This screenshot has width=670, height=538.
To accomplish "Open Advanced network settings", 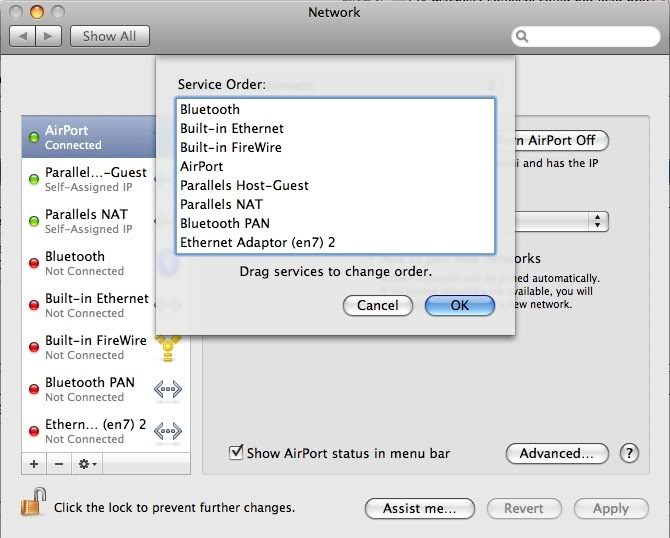I will (x=557, y=453).
